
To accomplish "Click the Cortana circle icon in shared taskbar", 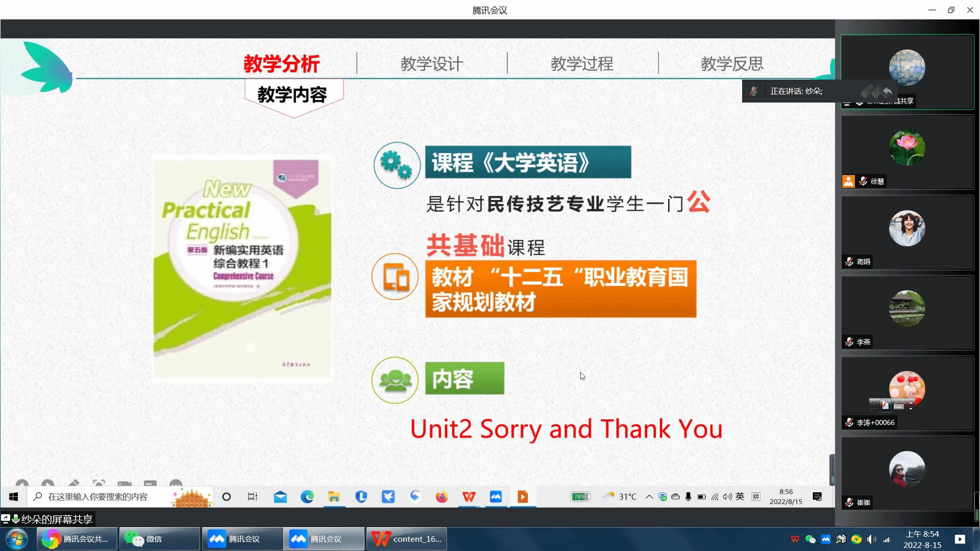I will click(x=226, y=496).
